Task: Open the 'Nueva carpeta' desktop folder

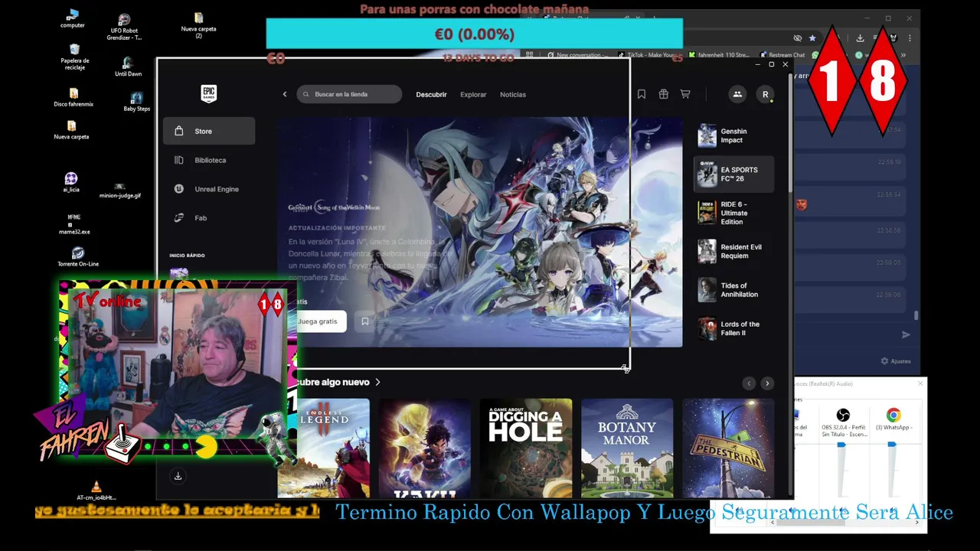Action: coord(71,130)
